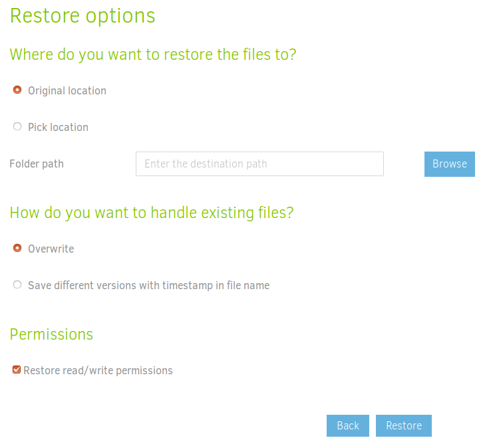Click the Browse button
This screenshot has height=448, width=485.
click(x=449, y=164)
